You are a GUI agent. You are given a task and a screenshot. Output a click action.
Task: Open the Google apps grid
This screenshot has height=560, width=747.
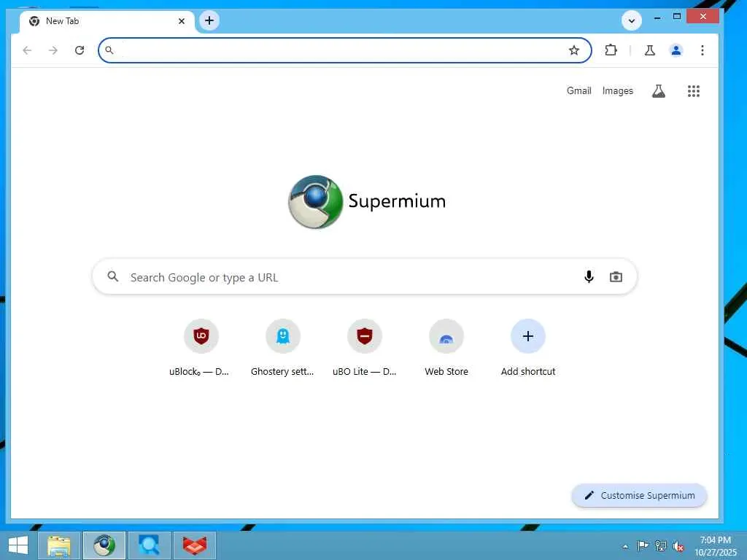(x=694, y=91)
